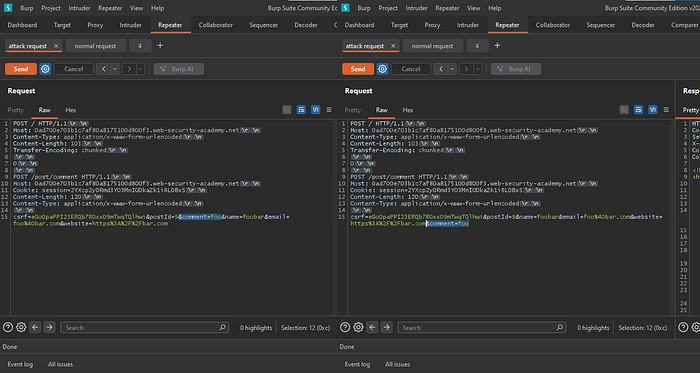This screenshot has height=373, width=700.
Task: Click Burp AI button in right window
Action: 516,69
